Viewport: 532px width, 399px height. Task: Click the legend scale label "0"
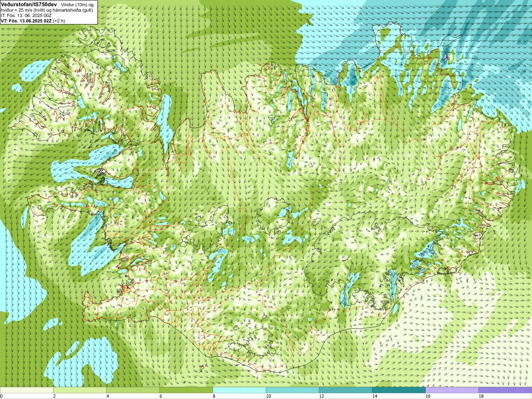pos(1,396)
